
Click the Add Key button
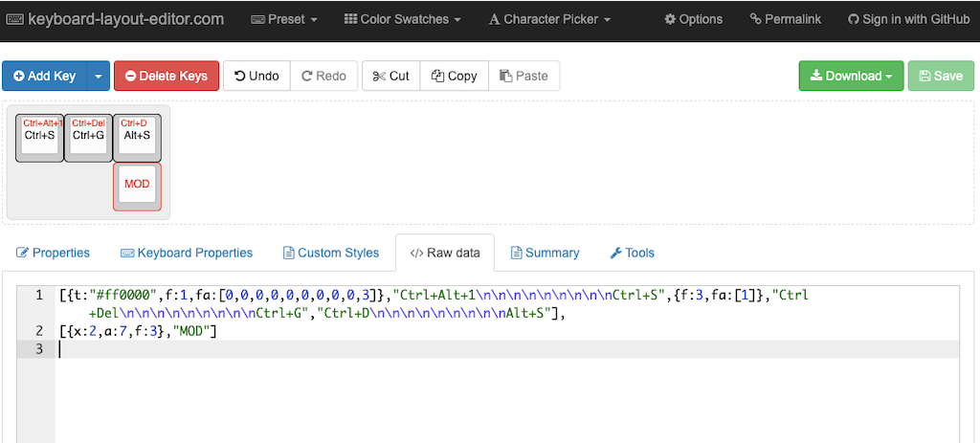coord(44,76)
